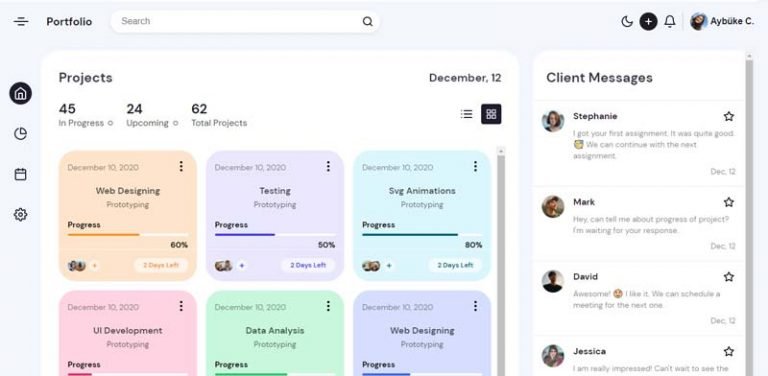Add participant on Svg Animations card
Viewport: 768px width, 376px height.
(389, 265)
